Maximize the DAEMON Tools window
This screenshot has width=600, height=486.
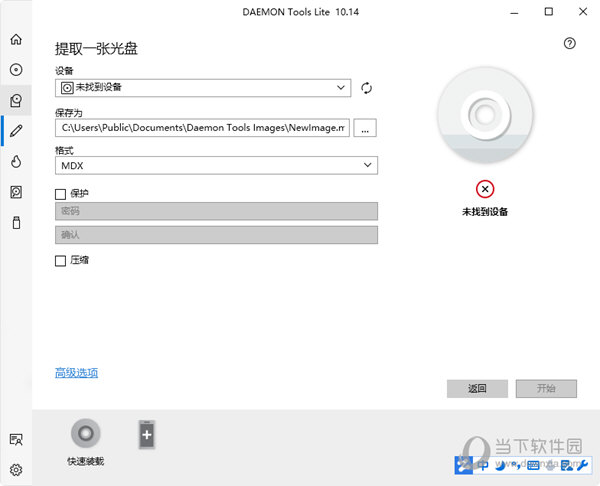(x=549, y=12)
